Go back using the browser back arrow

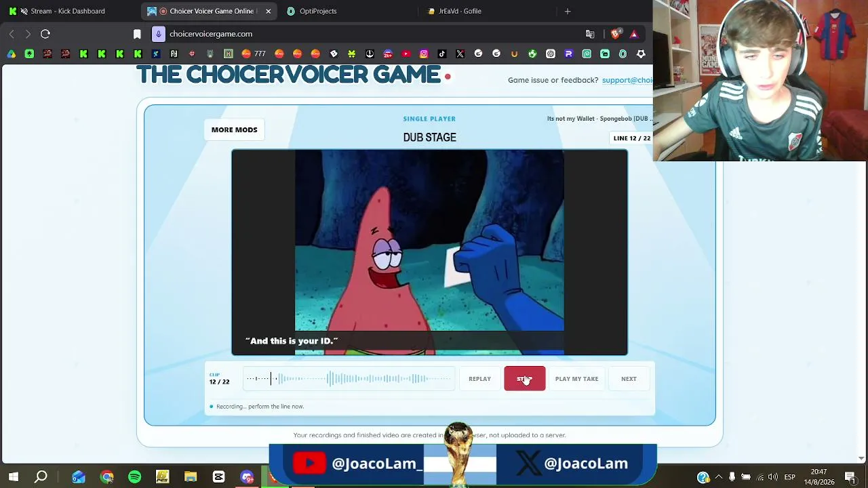pyautogui.click(x=12, y=34)
